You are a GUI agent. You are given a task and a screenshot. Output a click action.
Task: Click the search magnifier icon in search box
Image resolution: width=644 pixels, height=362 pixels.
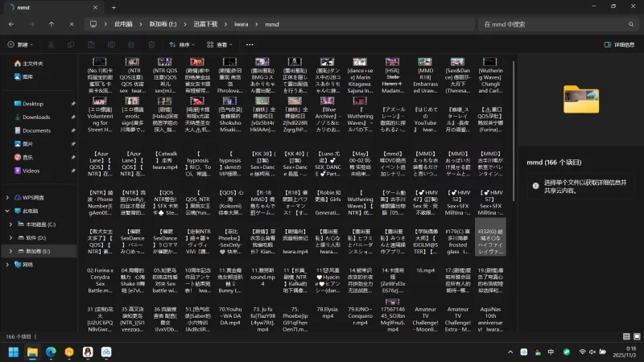pos(630,24)
